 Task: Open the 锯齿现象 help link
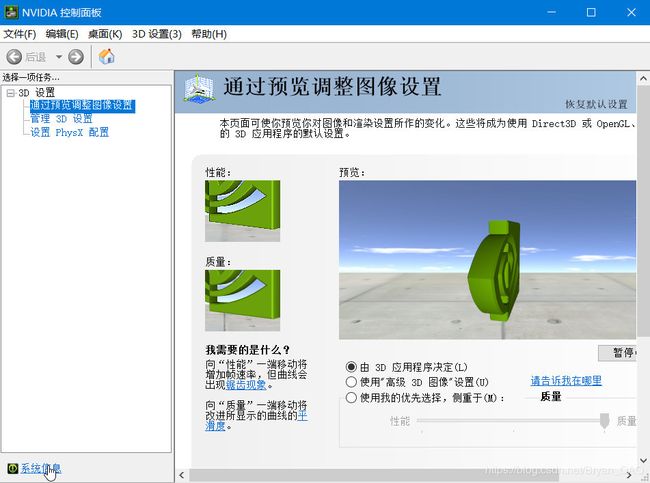pyautogui.click(x=245, y=385)
